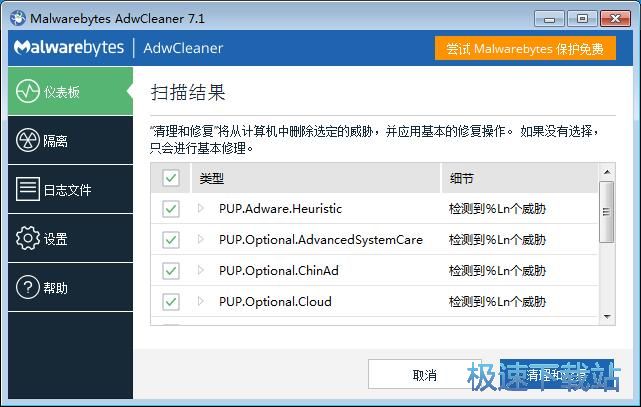
Task: Click the AdwCleaner title bar app icon
Action: (x=17, y=18)
